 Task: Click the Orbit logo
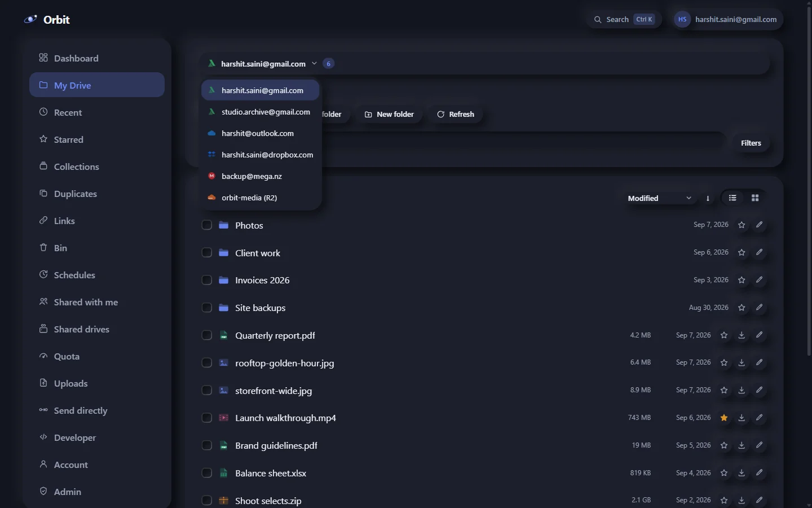point(47,20)
